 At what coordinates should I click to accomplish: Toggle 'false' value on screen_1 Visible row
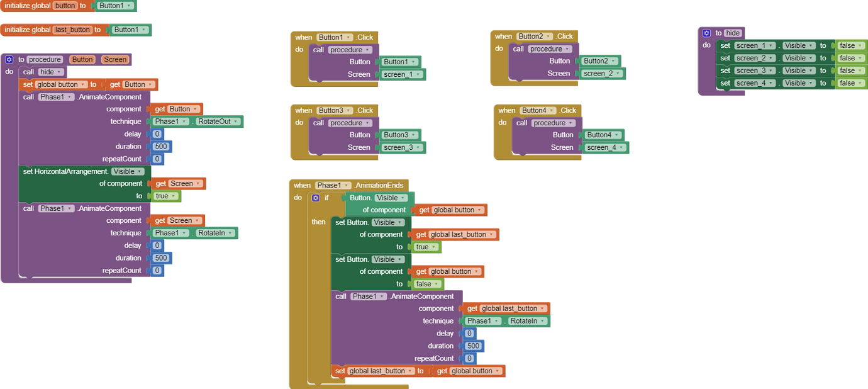851,45
